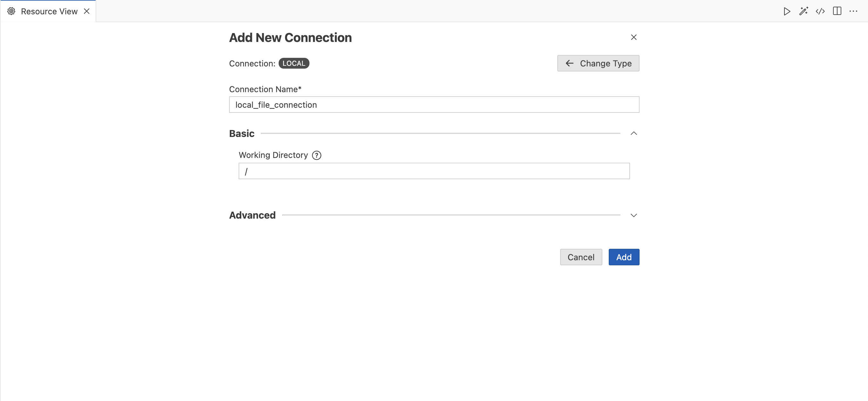Open the more actions ellipsis menu
The height and width of the screenshot is (401, 868).
pos(853,11)
